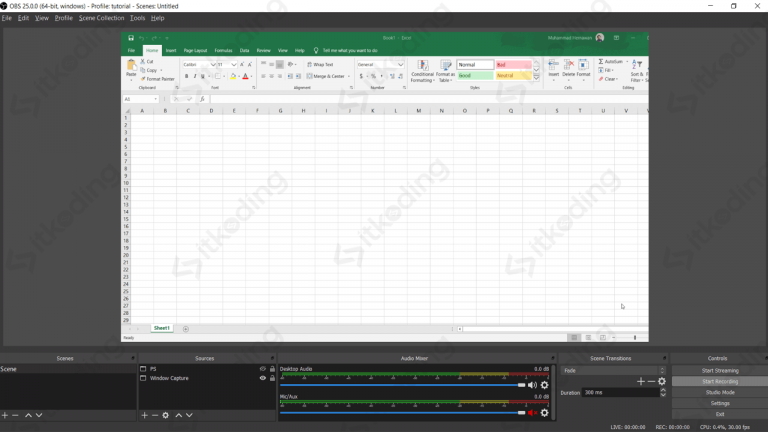Mute the Desktop Audio speaker
The width and height of the screenshot is (768, 432).
click(x=532, y=385)
